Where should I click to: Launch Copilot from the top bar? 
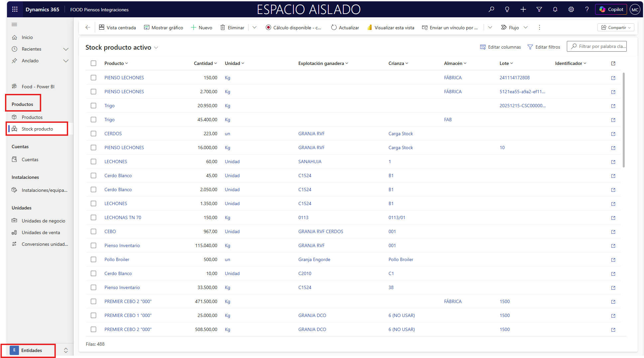pyautogui.click(x=611, y=9)
